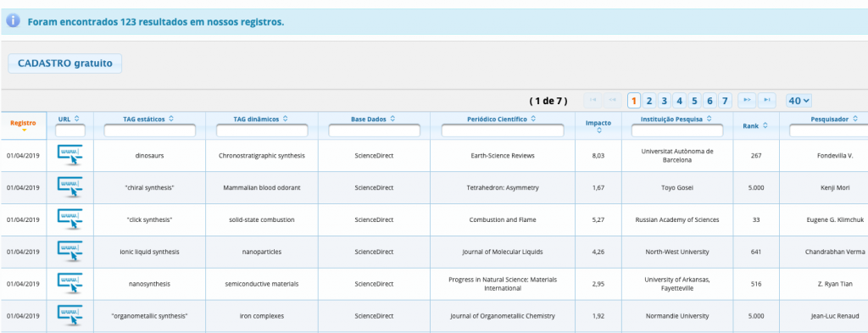Viewport: 868px width, 333px height.
Task: Open URL icon for ionic liquid synthesis row
Action: [70, 252]
